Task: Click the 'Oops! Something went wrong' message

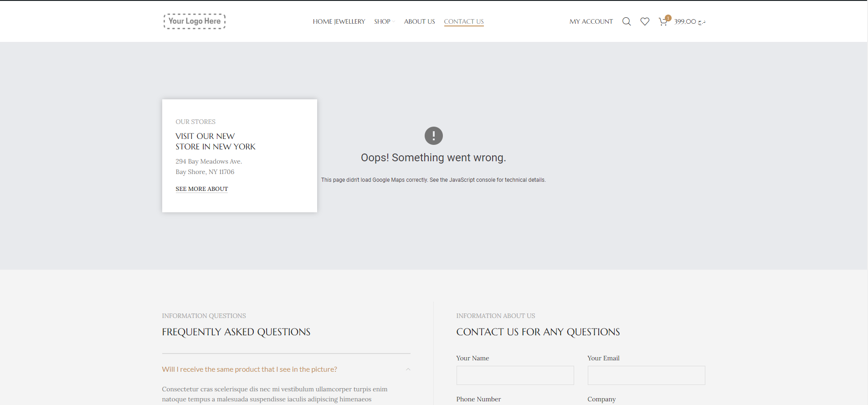Action: (x=433, y=158)
